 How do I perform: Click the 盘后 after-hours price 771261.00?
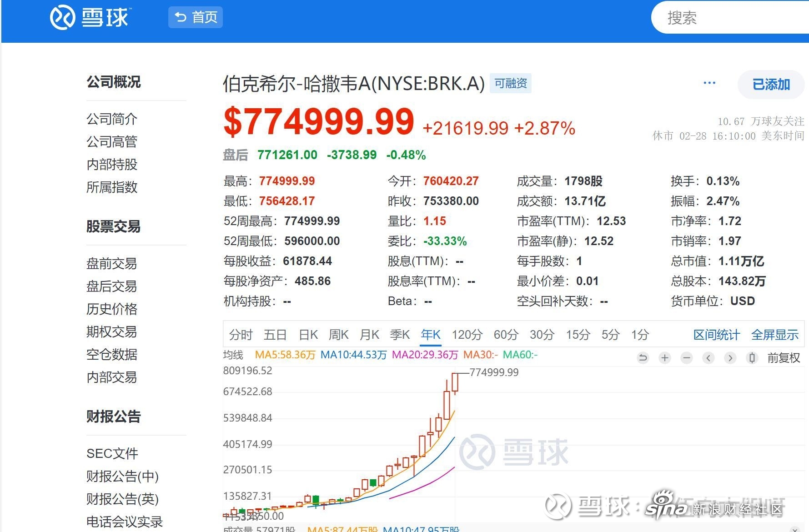click(287, 155)
